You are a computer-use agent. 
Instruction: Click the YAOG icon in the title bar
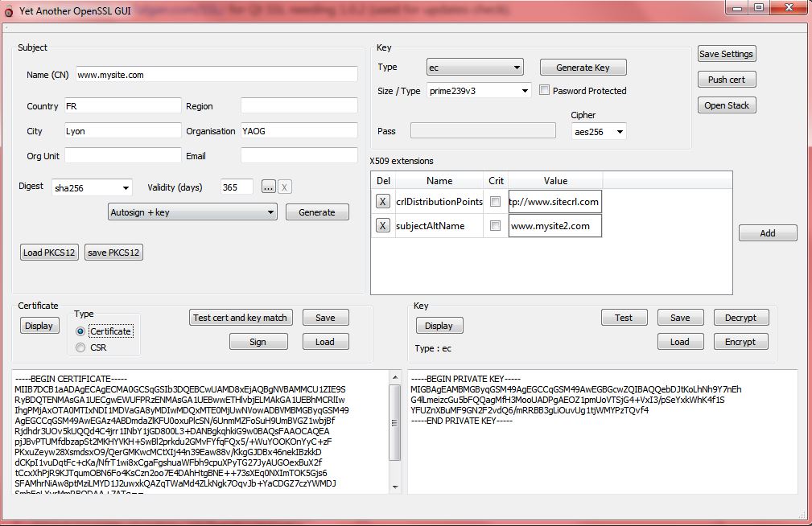[x=8, y=8]
